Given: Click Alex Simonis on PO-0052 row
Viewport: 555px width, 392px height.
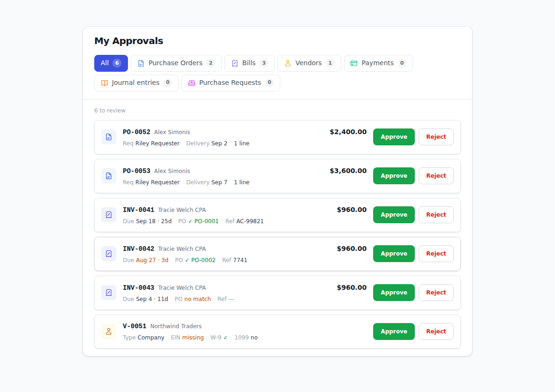Looking at the screenshot, I should coord(172,132).
